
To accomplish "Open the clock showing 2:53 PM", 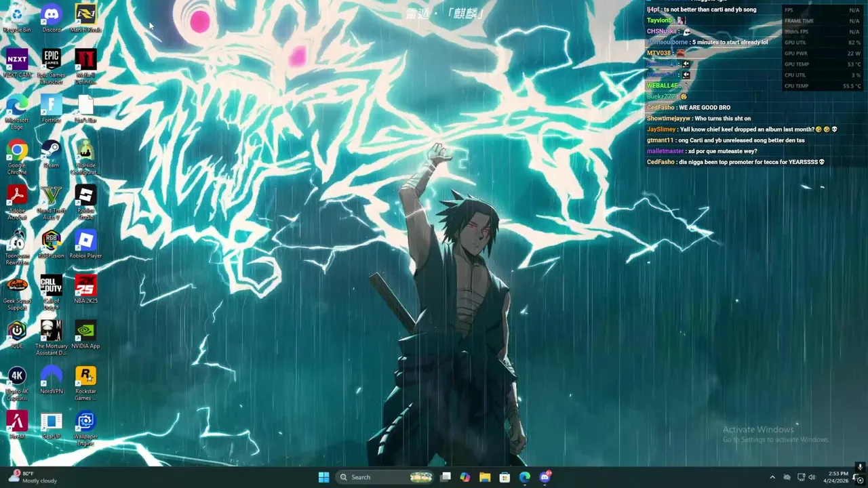I will [835, 477].
